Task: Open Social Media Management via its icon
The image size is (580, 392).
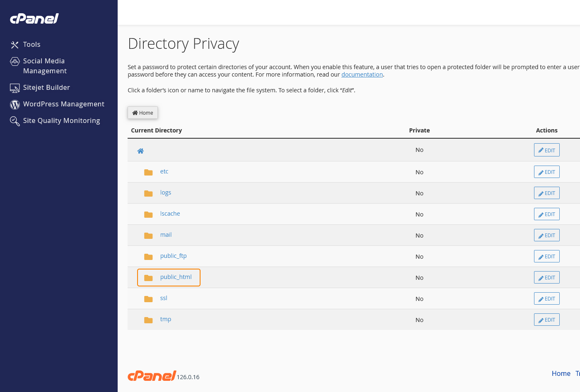Action: [x=15, y=61]
